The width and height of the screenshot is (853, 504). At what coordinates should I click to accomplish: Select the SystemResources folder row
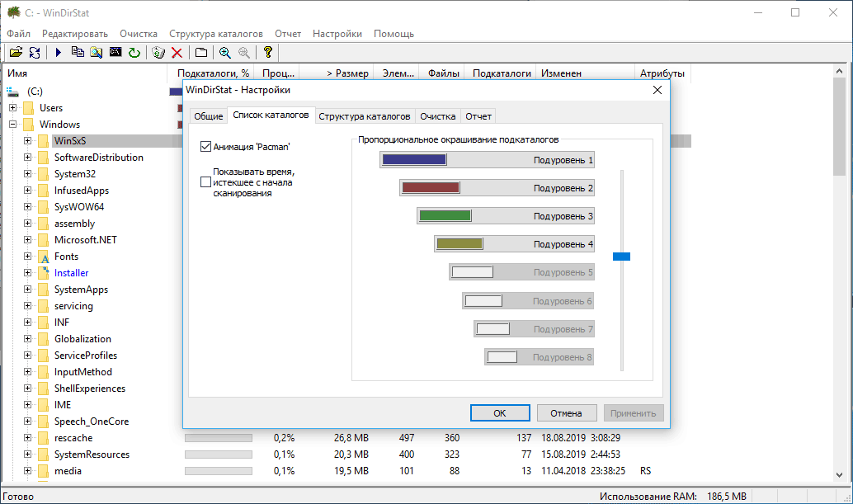click(92, 455)
